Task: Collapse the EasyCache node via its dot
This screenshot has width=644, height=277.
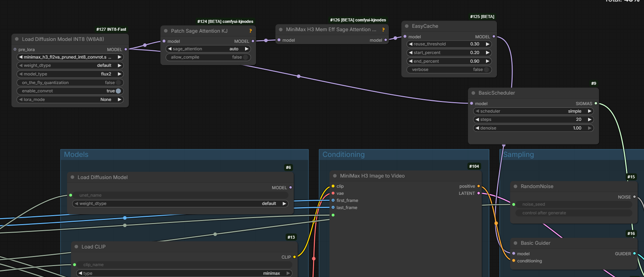Action: 407,26
